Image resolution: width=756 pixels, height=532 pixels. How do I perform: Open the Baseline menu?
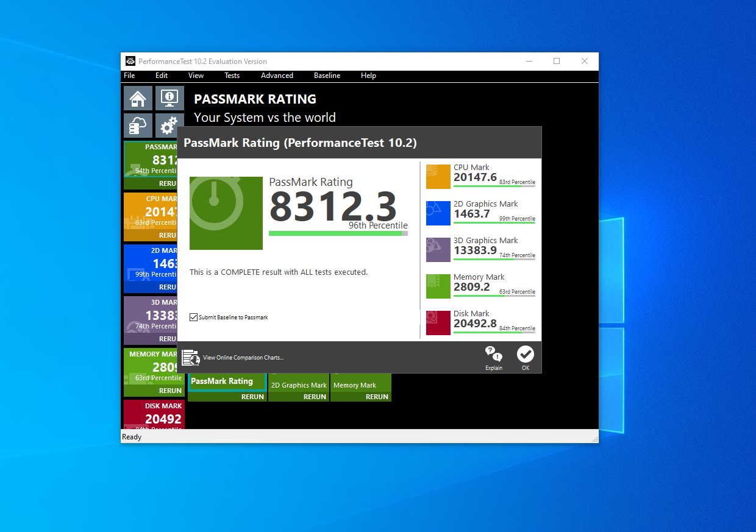(x=327, y=76)
